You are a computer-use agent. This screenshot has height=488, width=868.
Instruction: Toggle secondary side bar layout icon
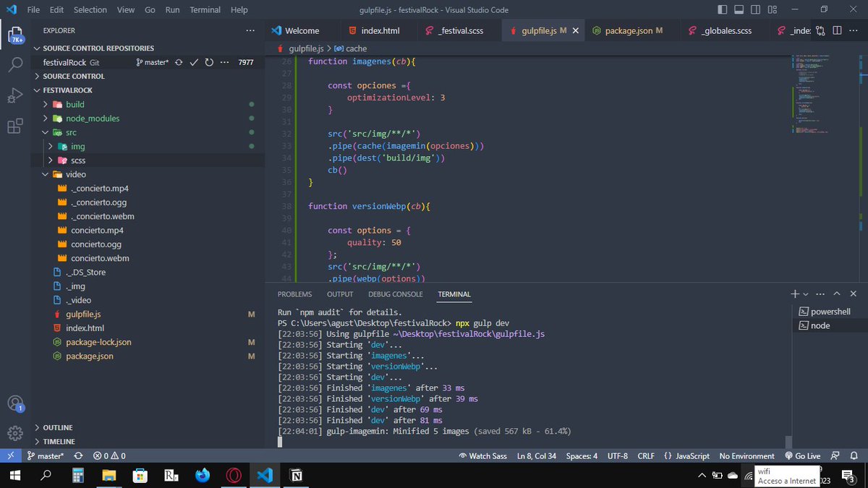pos(756,10)
